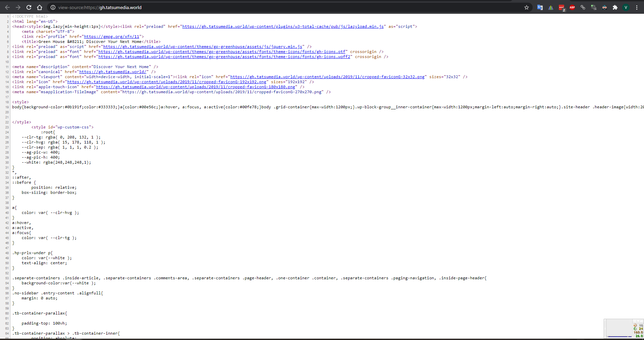Open the lazyload.min.js link
Image resolution: width=644 pixels, height=340 pixels.
tap(283, 26)
